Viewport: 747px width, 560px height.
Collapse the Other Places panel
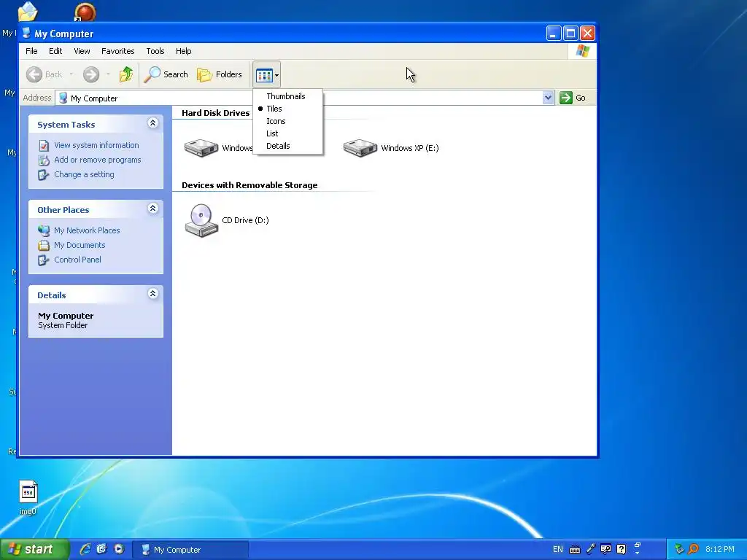pos(153,209)
